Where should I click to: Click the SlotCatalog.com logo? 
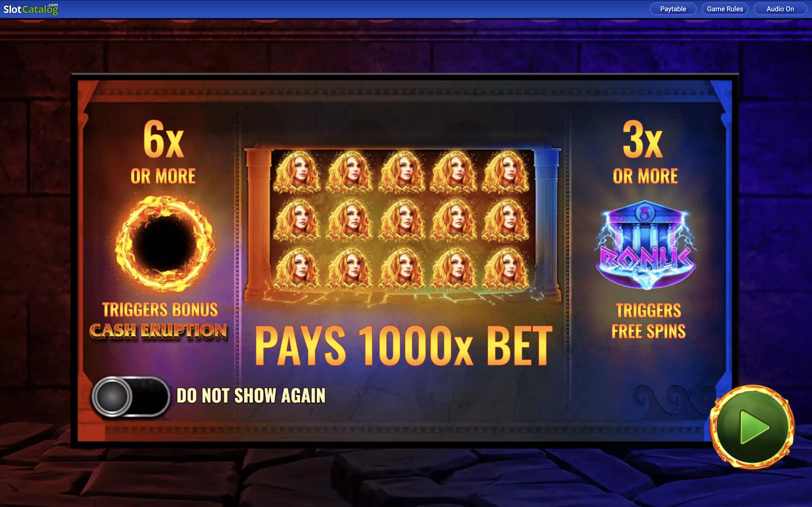click(x=31, y=9)
